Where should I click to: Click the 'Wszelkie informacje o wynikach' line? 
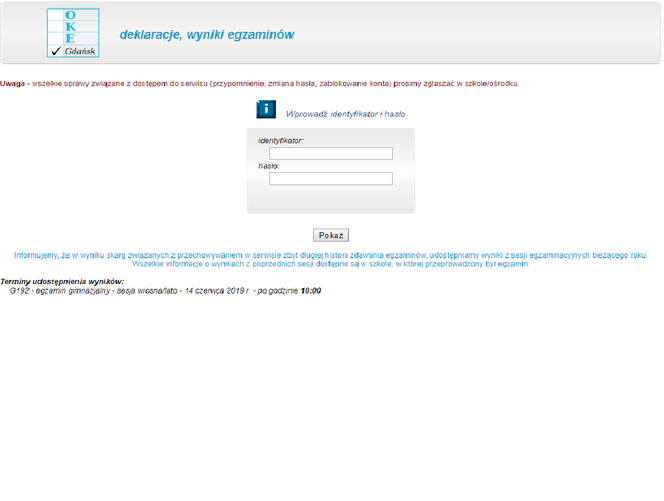tap(331, 264)
